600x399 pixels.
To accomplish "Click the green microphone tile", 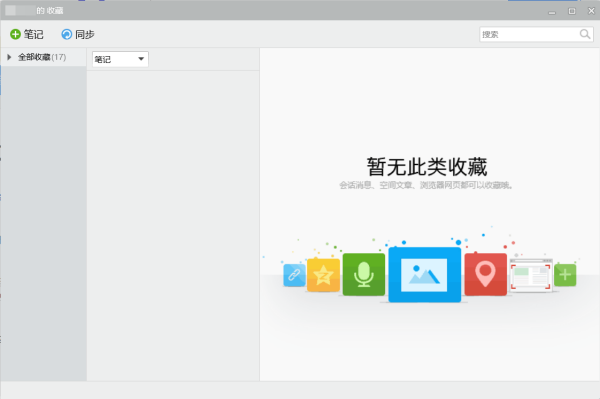I will [x=364, y=274].
